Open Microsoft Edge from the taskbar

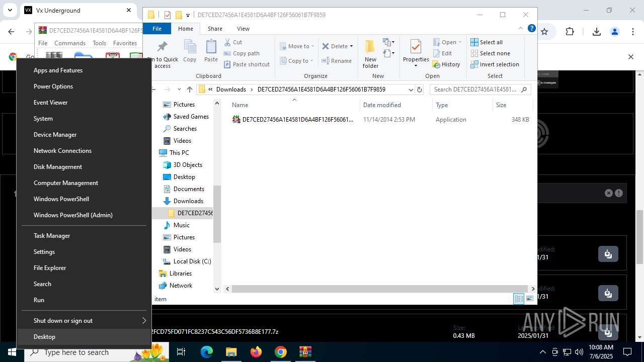pos(207,352)
